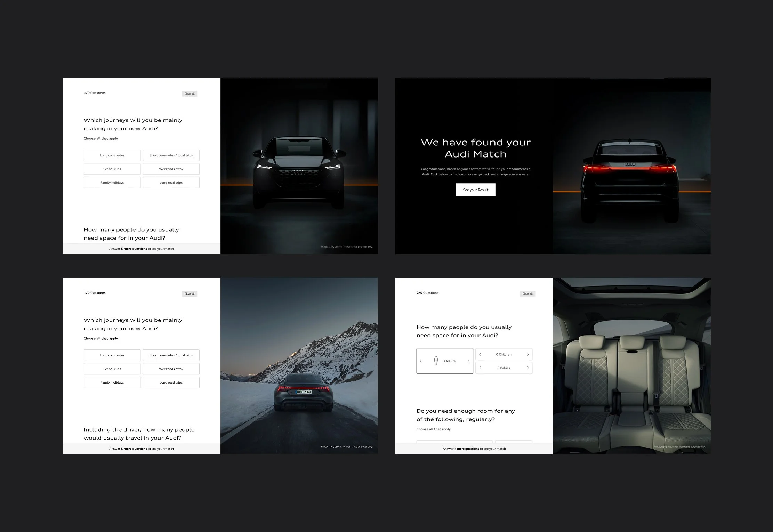Choose the Long road trips option

point(171,182)
